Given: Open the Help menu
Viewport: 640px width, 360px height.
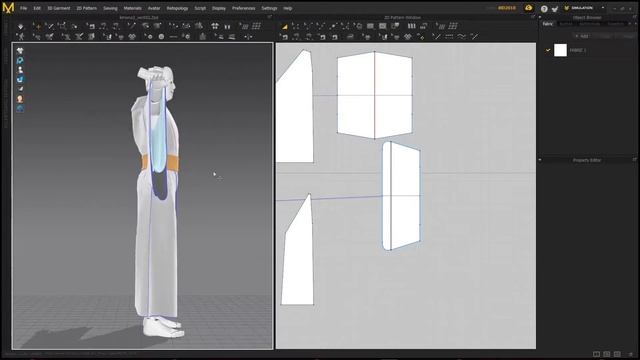Looking at the screenshot, I should [288, 8].
